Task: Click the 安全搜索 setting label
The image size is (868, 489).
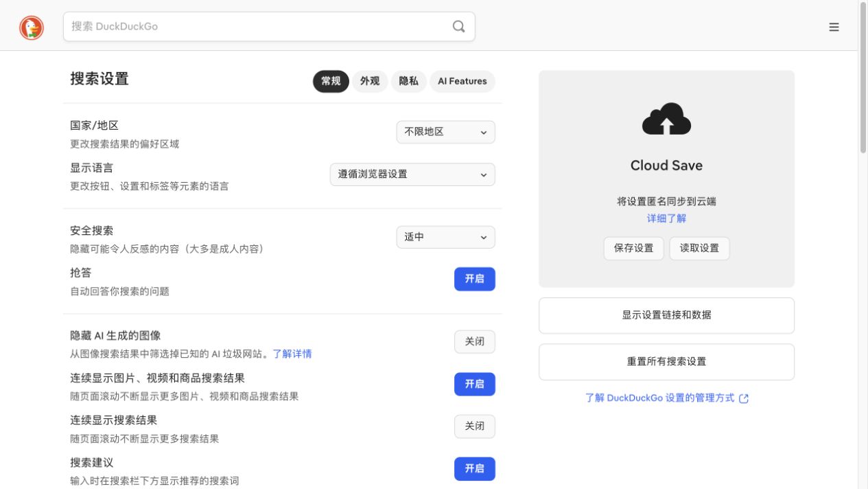Action: pyautogui.click(x=92, y=231)
